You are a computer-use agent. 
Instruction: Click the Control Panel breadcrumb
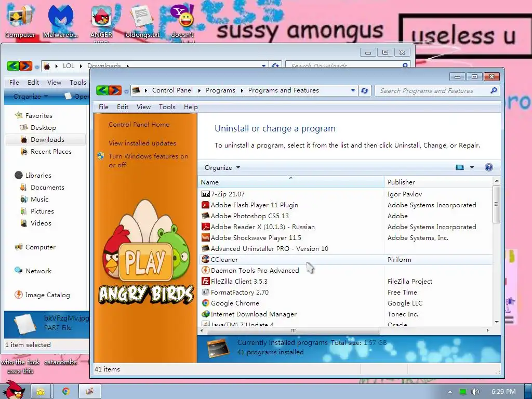coord(172,90)
